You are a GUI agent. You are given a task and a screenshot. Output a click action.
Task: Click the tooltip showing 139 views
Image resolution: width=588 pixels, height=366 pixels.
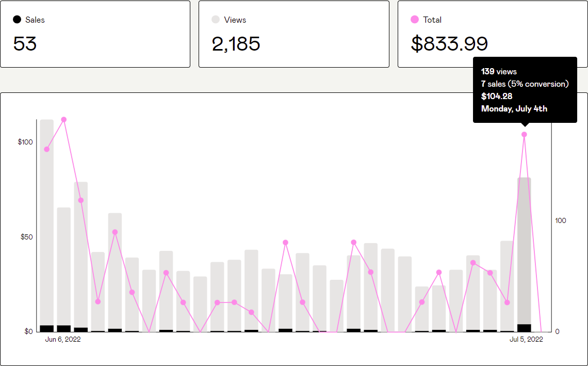(525, 90)
